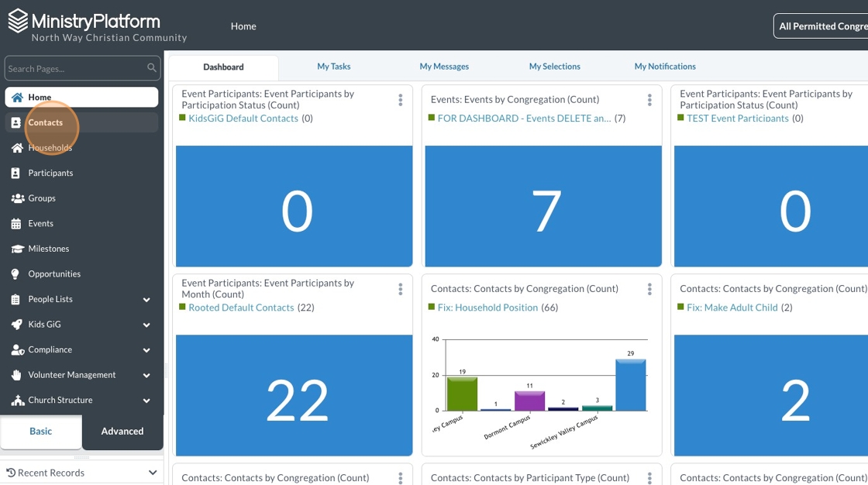Switch to Basic navigation mode
Screen dimensions: 868x485
41,432
